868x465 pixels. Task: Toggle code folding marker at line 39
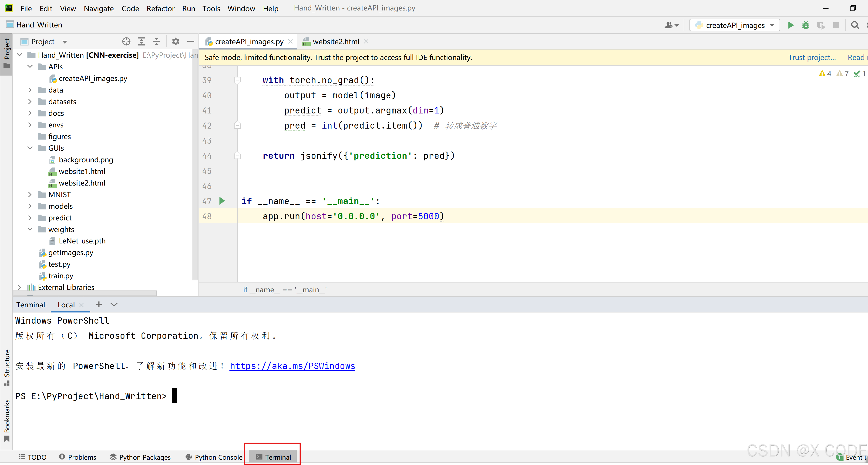(237, 80)
